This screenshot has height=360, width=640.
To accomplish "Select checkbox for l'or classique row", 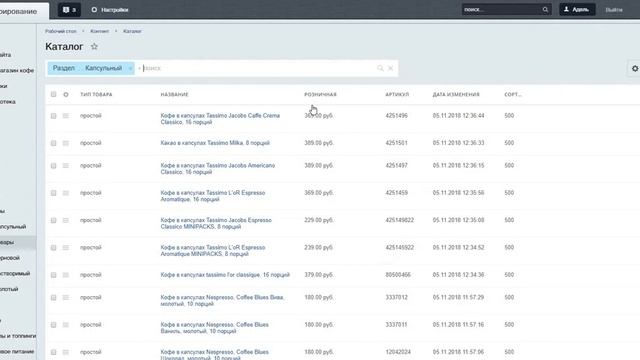I will coord(53,275).
